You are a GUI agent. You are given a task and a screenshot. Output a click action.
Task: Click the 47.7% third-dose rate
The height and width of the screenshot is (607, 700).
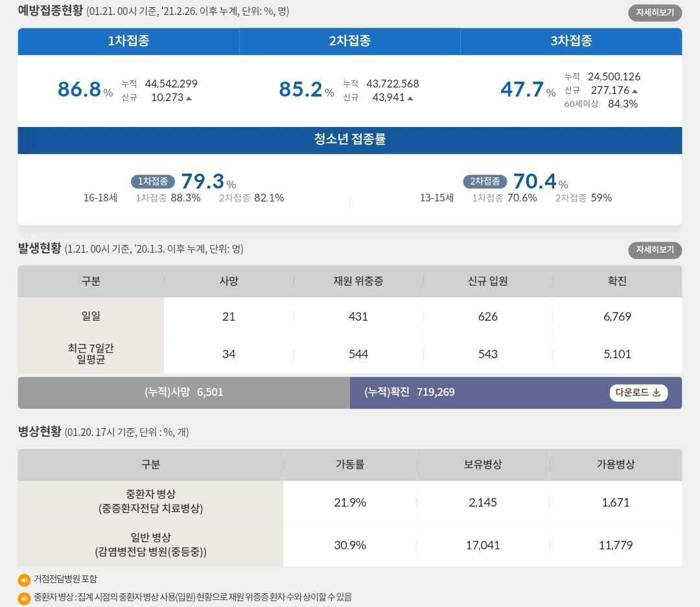(x=528, y=89)
